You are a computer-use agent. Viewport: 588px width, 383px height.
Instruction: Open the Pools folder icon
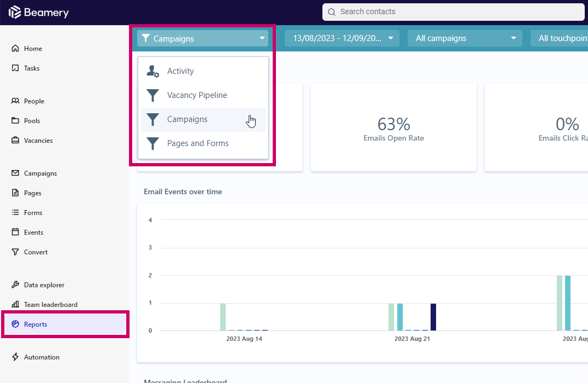click(15, 121)
